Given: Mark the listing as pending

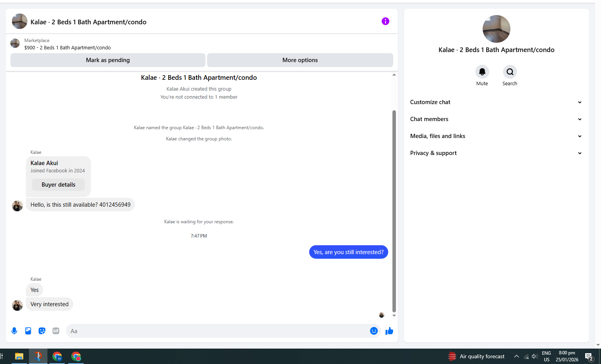Looking at the screenshot, I should [108, 60].
